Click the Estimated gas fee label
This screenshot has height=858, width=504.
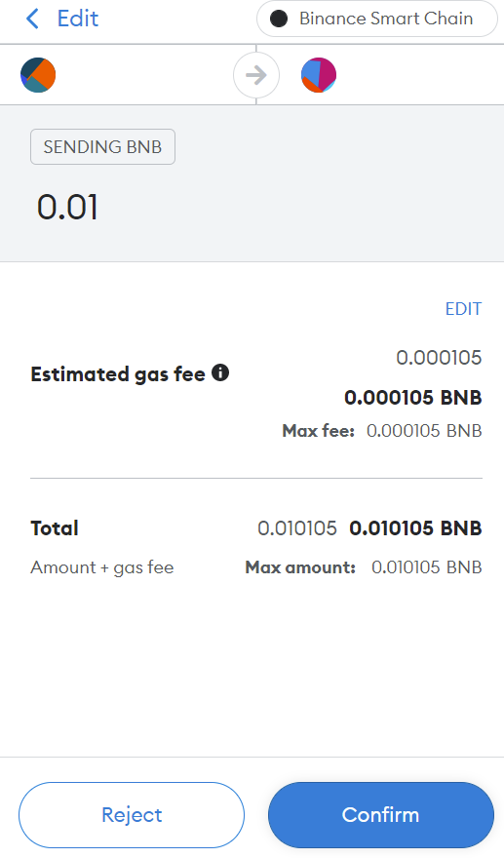(x=118, y=374)
